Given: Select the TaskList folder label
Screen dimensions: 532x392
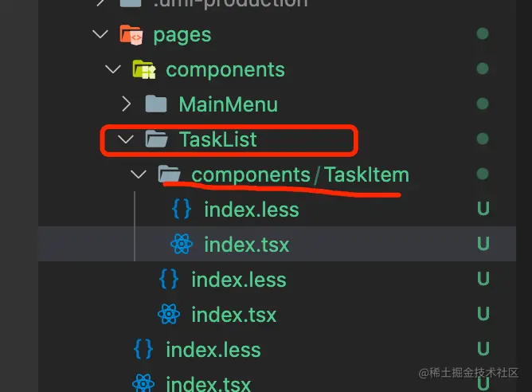Looking at the screenshot, I should 217,139.
